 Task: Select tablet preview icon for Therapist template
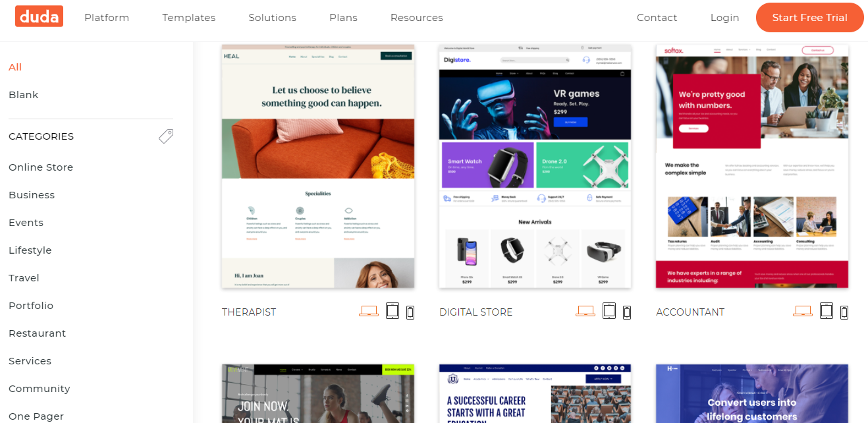(x=393, y=311)
